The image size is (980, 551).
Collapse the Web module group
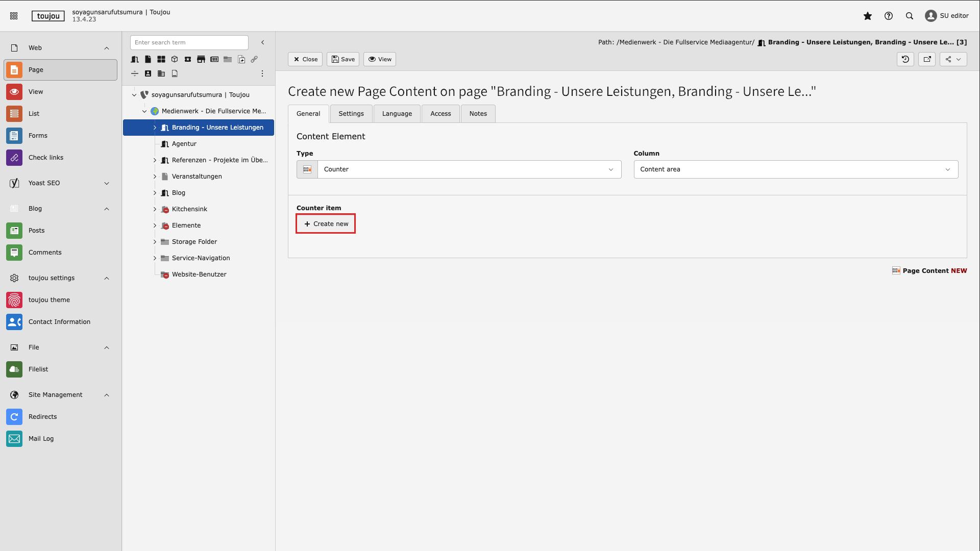pyautogui.click(x=107, y=48)
